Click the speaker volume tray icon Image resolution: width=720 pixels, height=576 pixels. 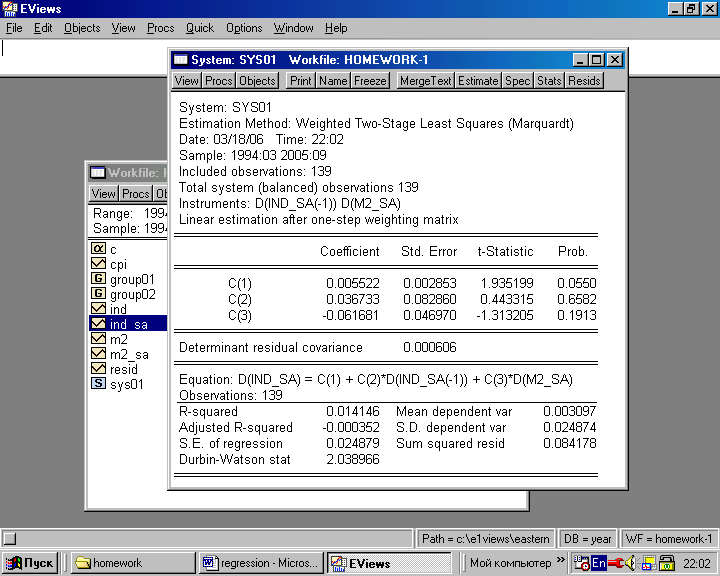point(630,563)
